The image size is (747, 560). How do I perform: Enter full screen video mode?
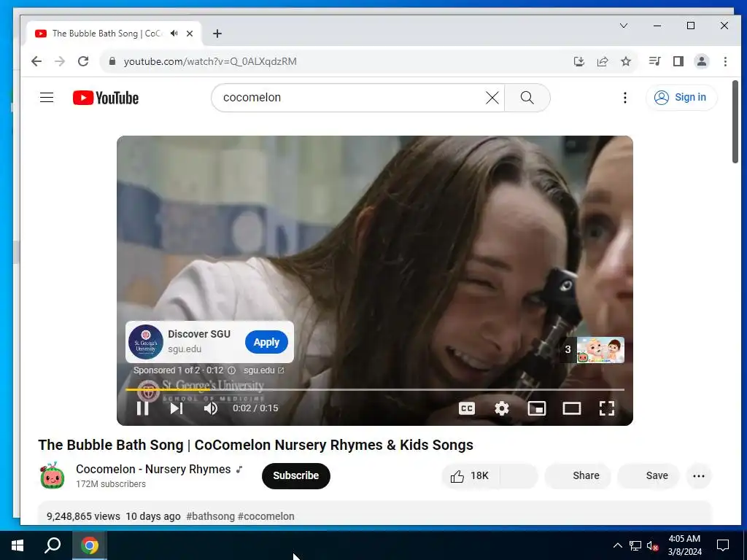pyautogui.click(x=606, y=408)
